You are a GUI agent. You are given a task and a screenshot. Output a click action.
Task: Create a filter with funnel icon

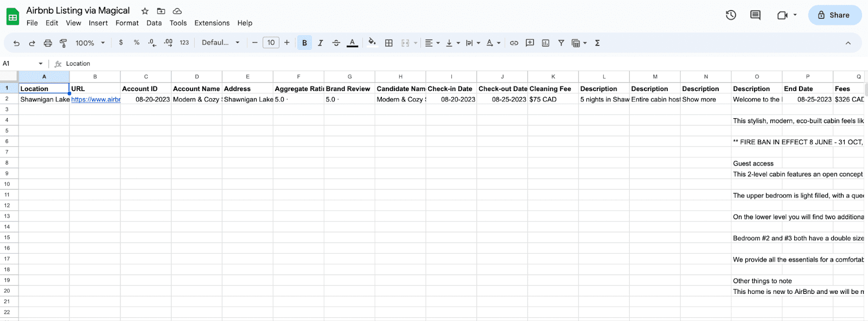pyautogui.click(x=561, y=43)
